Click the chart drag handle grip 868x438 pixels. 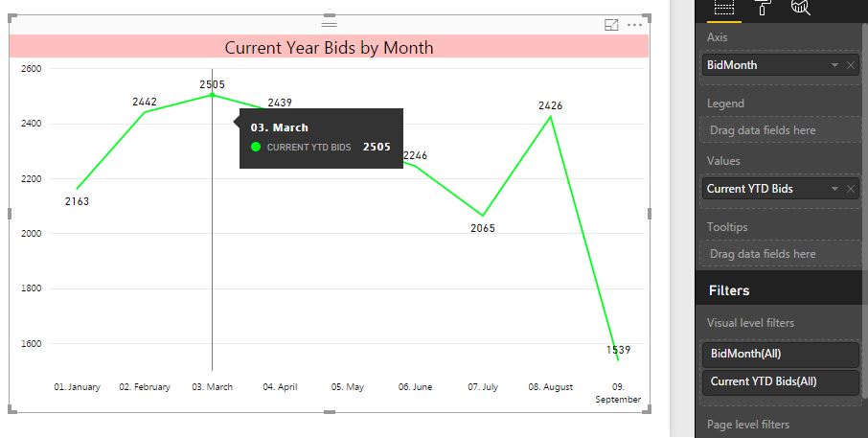329,24
